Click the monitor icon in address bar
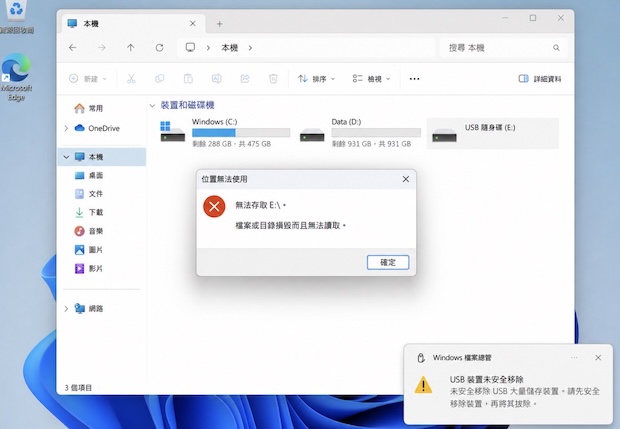Viewport: 620px width, 429px height. [190, 47]
